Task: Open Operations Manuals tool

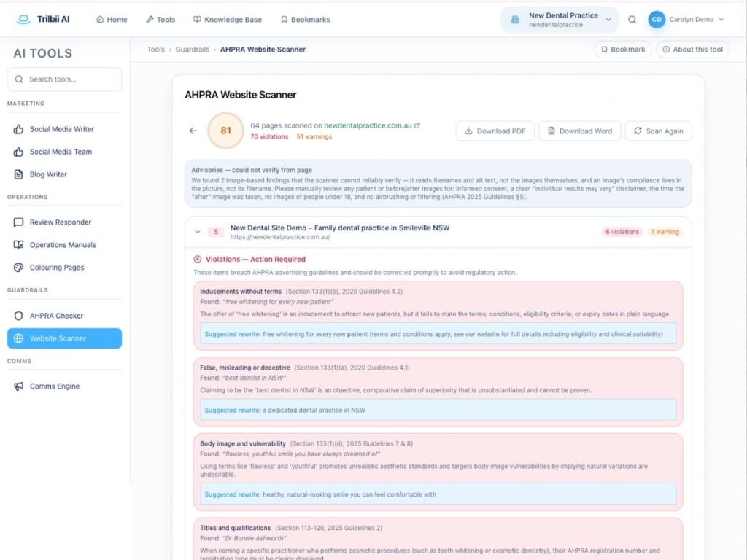Action: 64,245
